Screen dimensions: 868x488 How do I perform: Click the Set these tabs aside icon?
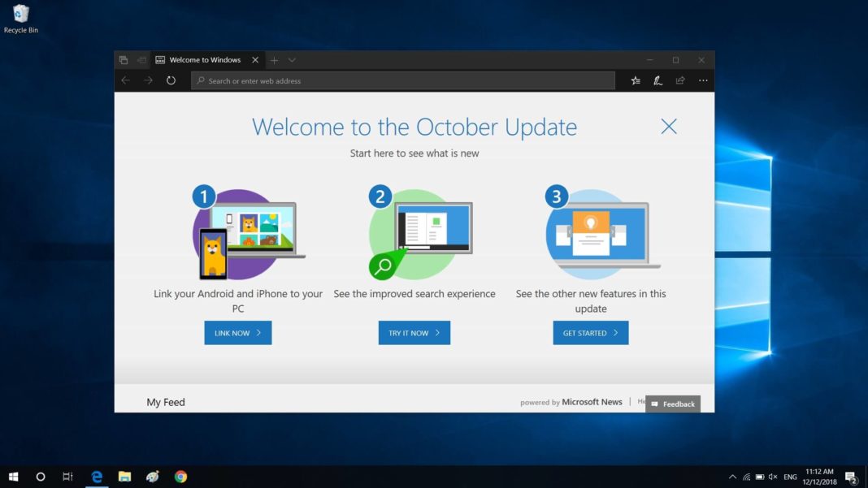tap(141, 60)
